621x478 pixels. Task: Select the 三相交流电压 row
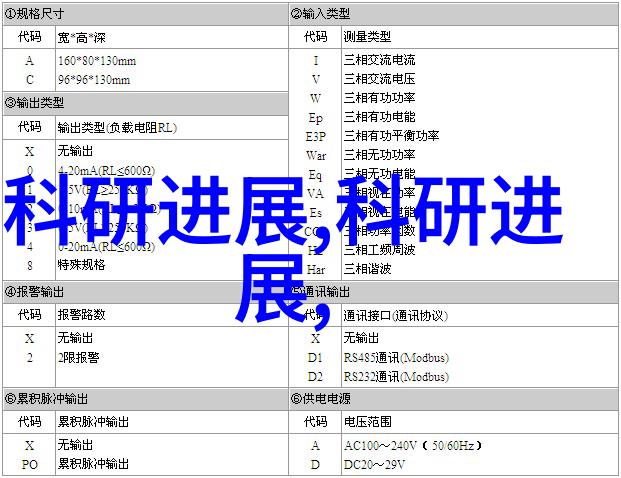[x=379, y=79]
